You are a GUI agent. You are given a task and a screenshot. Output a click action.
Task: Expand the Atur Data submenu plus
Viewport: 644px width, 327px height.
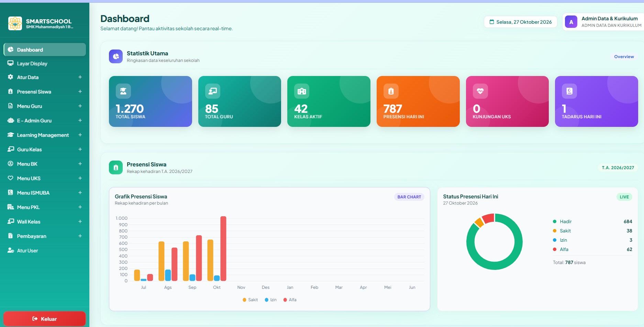click(80, 77)
